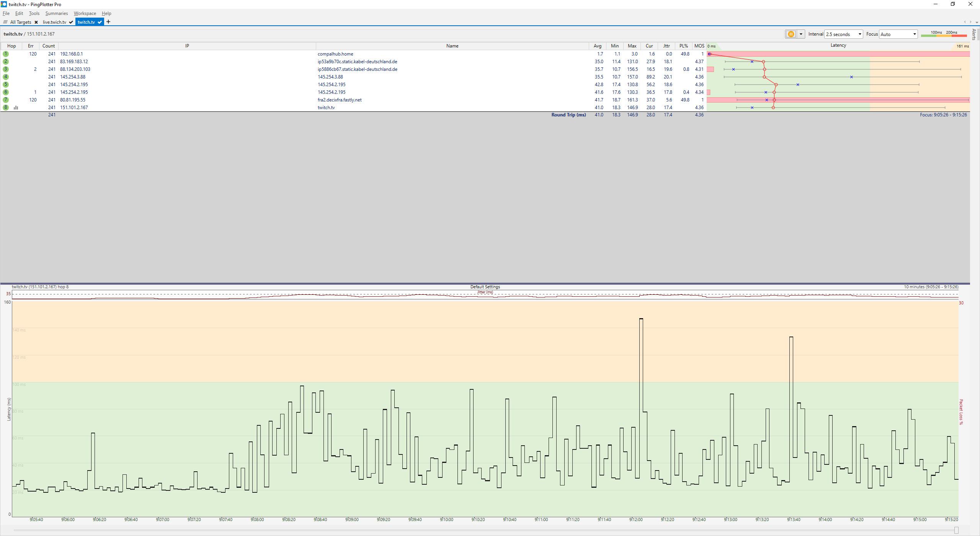
Task: Open the Workspace menu
Action: pos(85,13)
